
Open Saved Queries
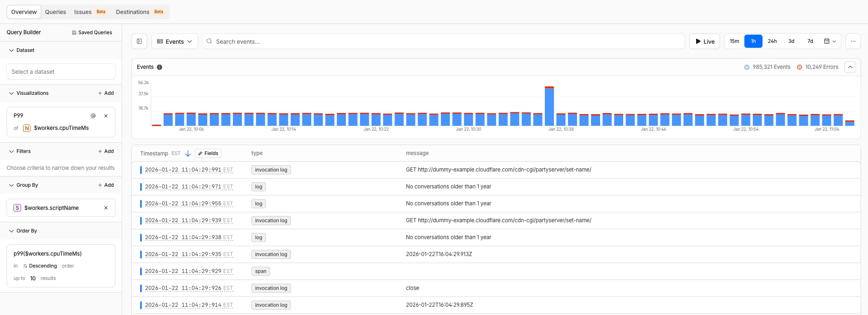[92, 33]
